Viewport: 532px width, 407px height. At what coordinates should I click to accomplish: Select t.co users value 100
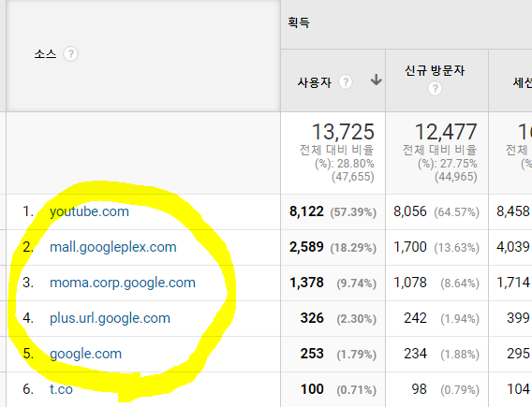[x=312, y=389]
